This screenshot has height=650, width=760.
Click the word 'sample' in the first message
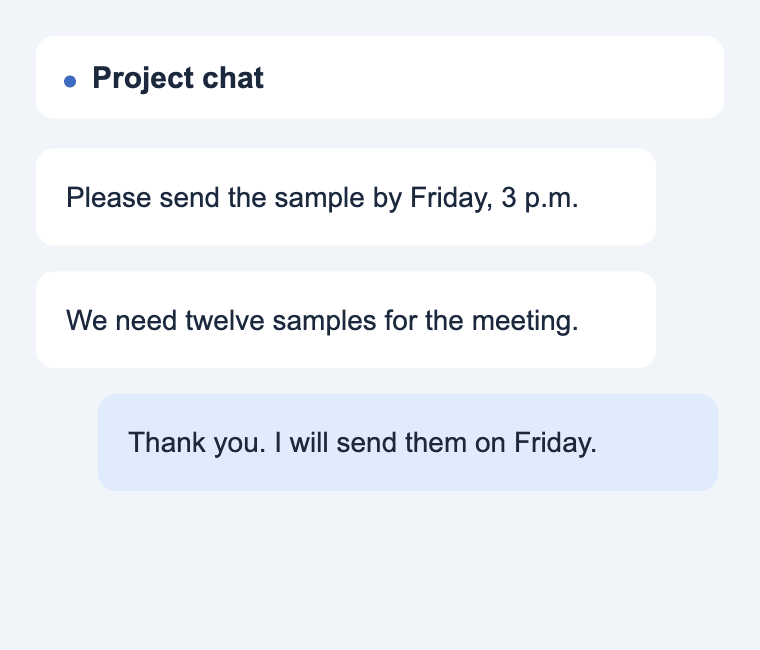(x=319, y=198)
